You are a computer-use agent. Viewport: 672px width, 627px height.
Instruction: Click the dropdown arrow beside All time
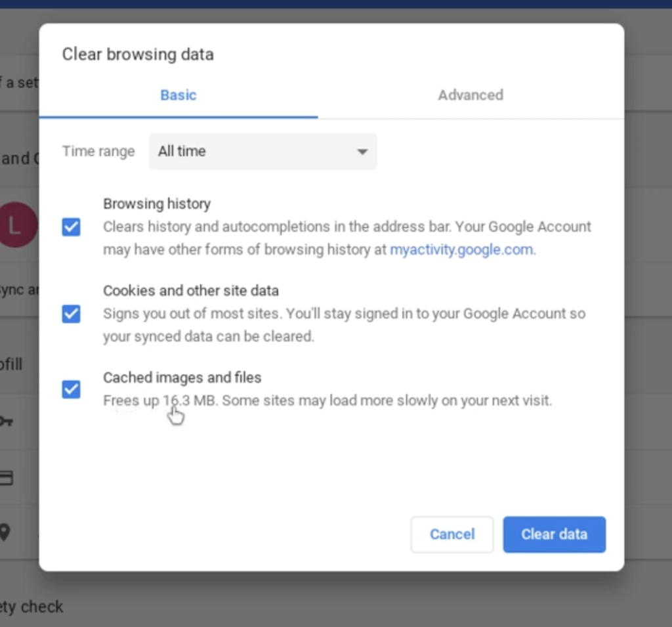click(362, 152)
